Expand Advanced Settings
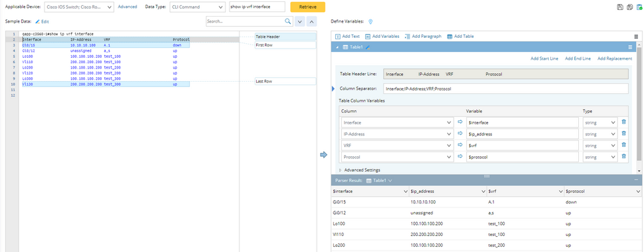644x252 pixels. point(360,170)
